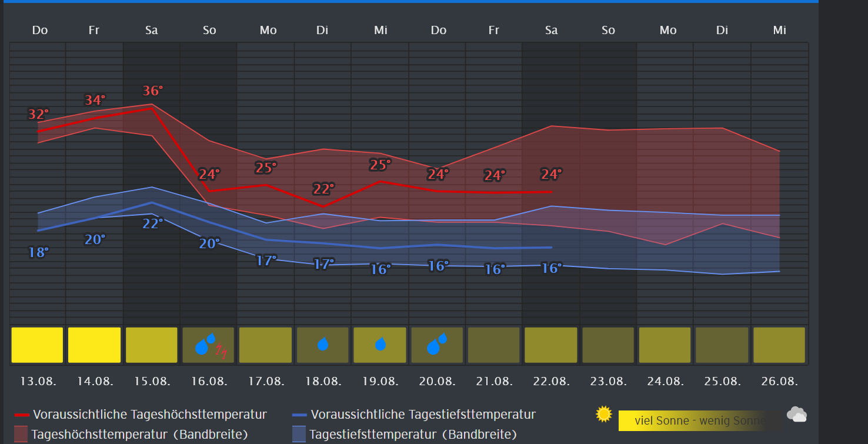The width and height of the screenshot is (868, 444).
Task: Select the bright yellow sunshine box for 13.08.
Action: 37,345
